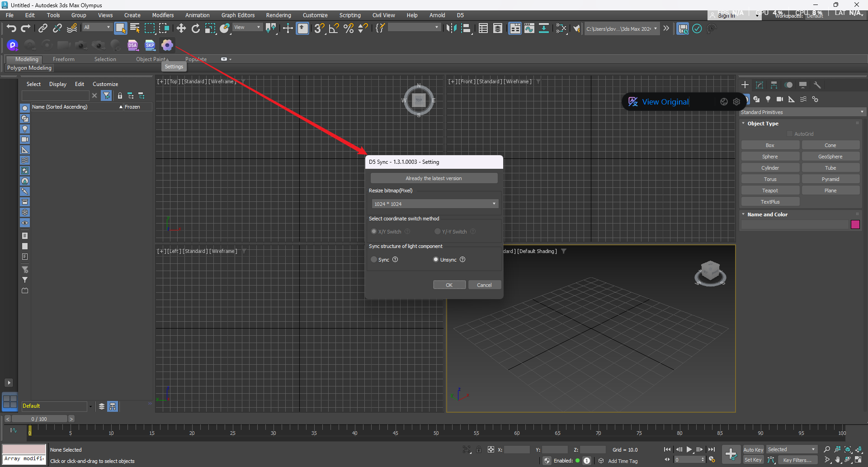
Task: Click the Redo arrow icon
Action: pyautogui.click(x=26, y=29)
